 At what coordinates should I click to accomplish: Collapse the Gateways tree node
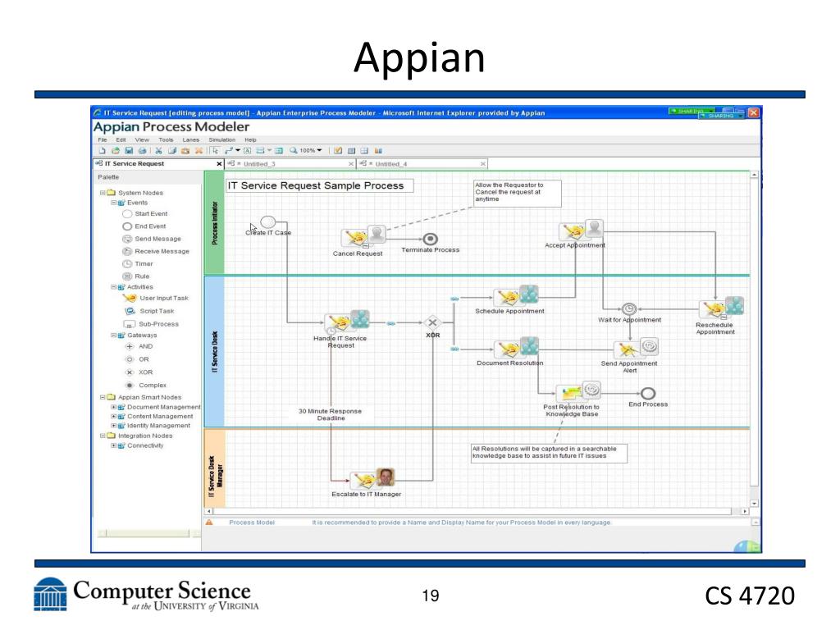(x=113, y=336)
